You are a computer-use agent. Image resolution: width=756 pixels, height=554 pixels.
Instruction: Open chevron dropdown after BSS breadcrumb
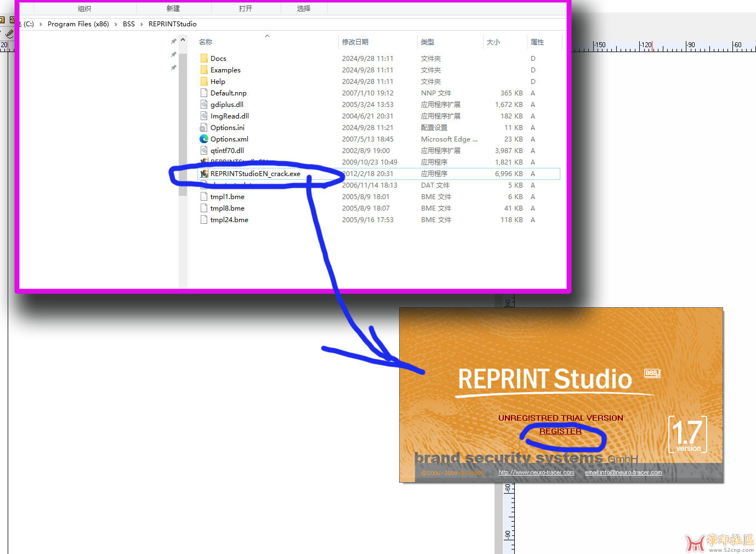[x=141, y=24]
